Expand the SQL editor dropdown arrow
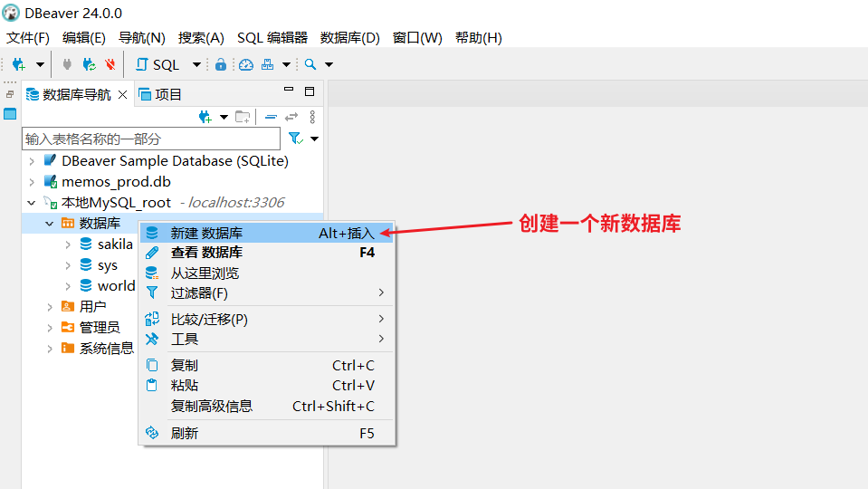Screen dimensions: 868x489 point(196,65)
